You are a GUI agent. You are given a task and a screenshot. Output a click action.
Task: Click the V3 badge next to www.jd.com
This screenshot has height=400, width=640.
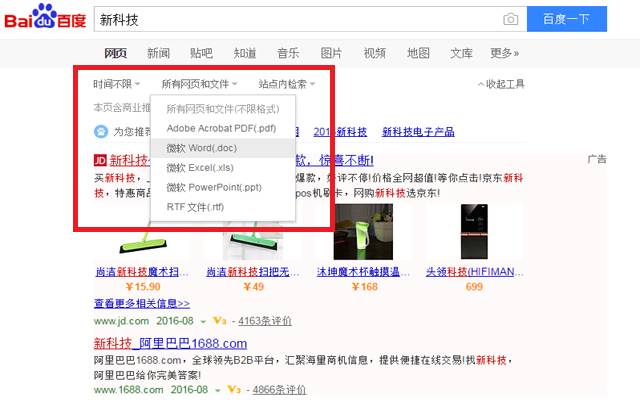point(220,321)
